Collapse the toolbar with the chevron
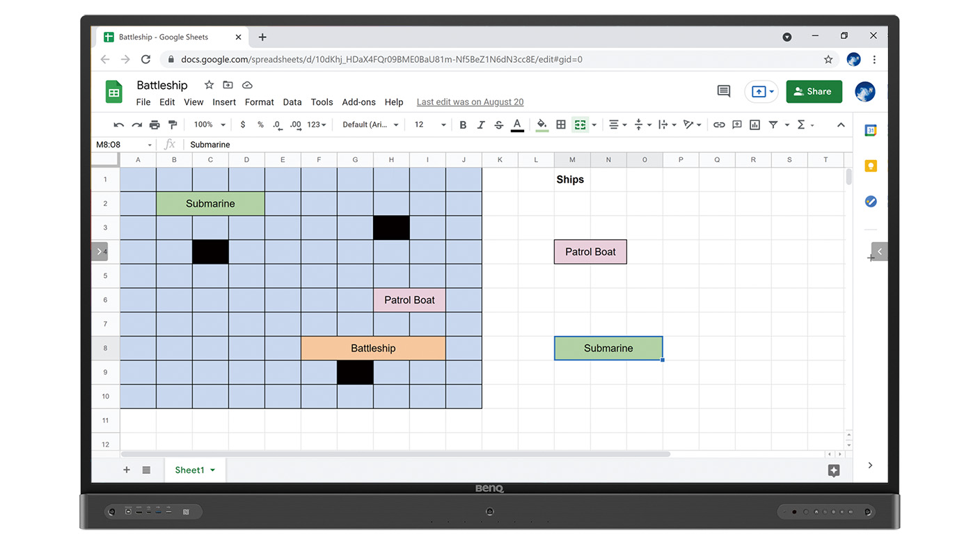The height and width of the screenshot is (551, 980). coord(841,125)
